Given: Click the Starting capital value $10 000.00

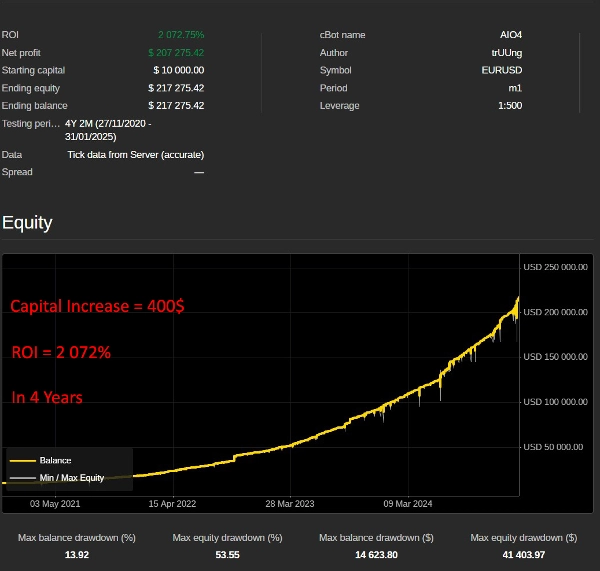Looking at the screenshot, I should click(x=178, y=70).
